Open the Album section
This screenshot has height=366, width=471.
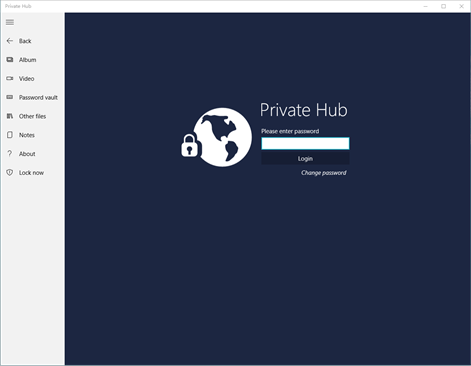pyautogui.click(x=27, y=60)
